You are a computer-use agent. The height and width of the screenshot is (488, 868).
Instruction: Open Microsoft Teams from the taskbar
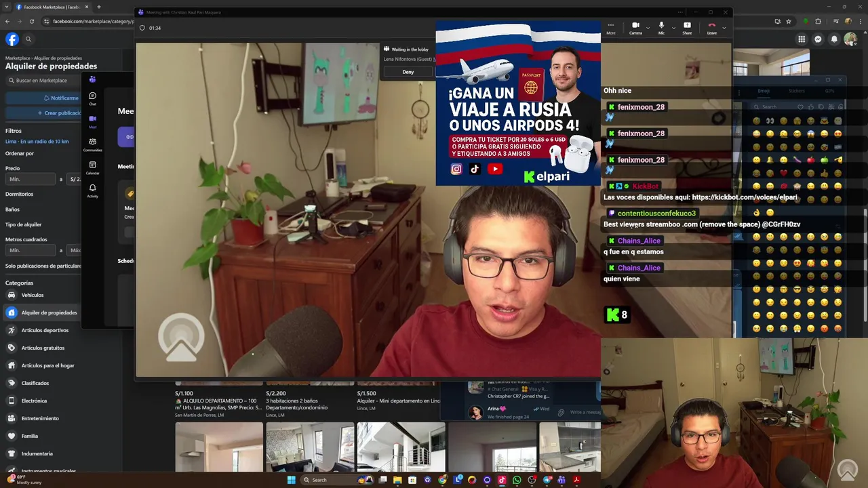[561, 480]
